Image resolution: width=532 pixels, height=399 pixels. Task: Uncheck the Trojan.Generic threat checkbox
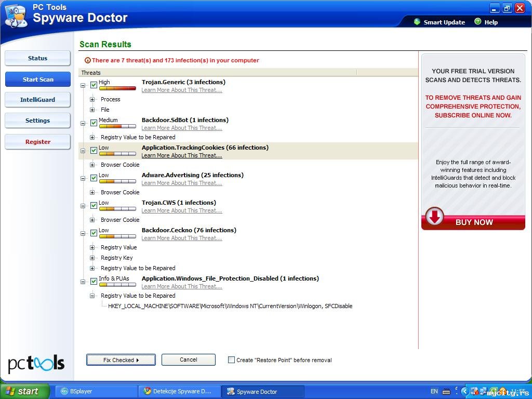94,85
